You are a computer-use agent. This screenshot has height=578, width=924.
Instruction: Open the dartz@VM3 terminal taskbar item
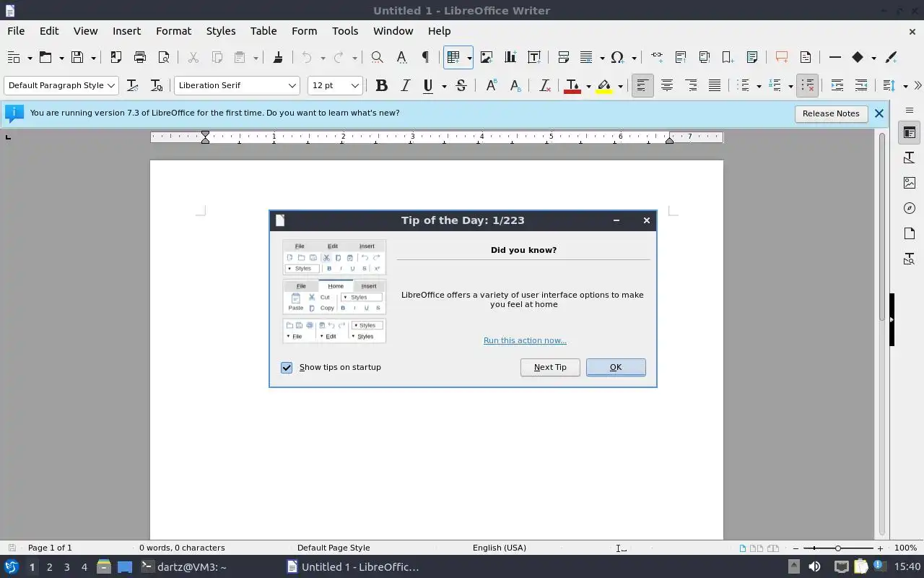pyautogui.click(x=183, y=567)
